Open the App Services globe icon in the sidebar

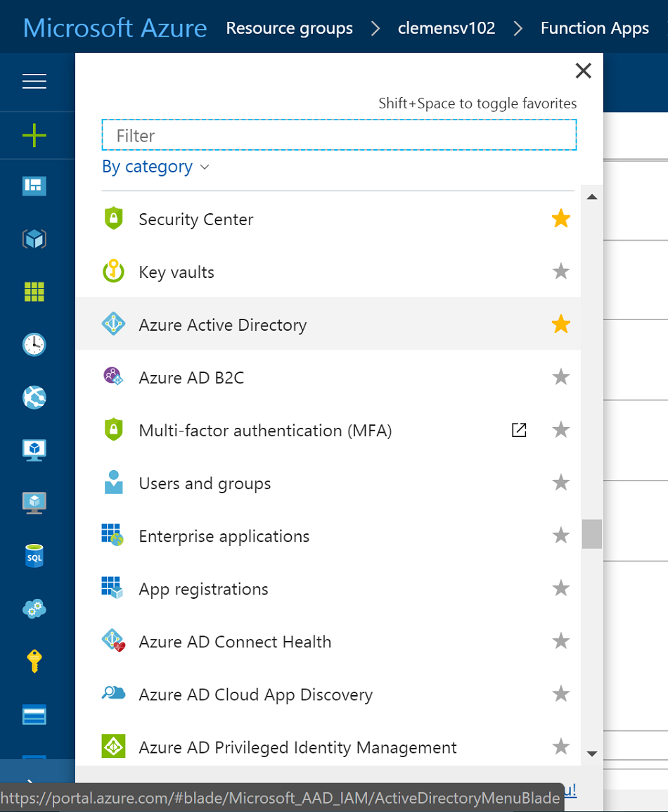click(34, 397)
